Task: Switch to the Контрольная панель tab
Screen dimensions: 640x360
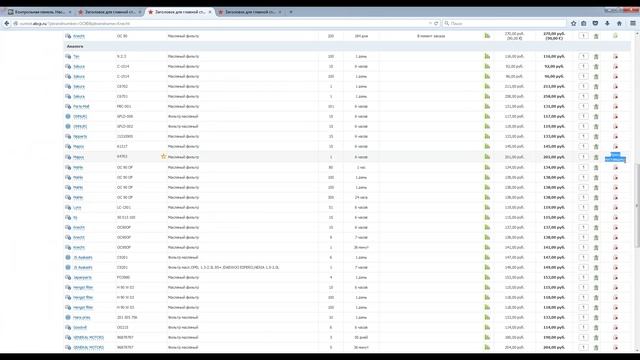Action: coord(40,12)
